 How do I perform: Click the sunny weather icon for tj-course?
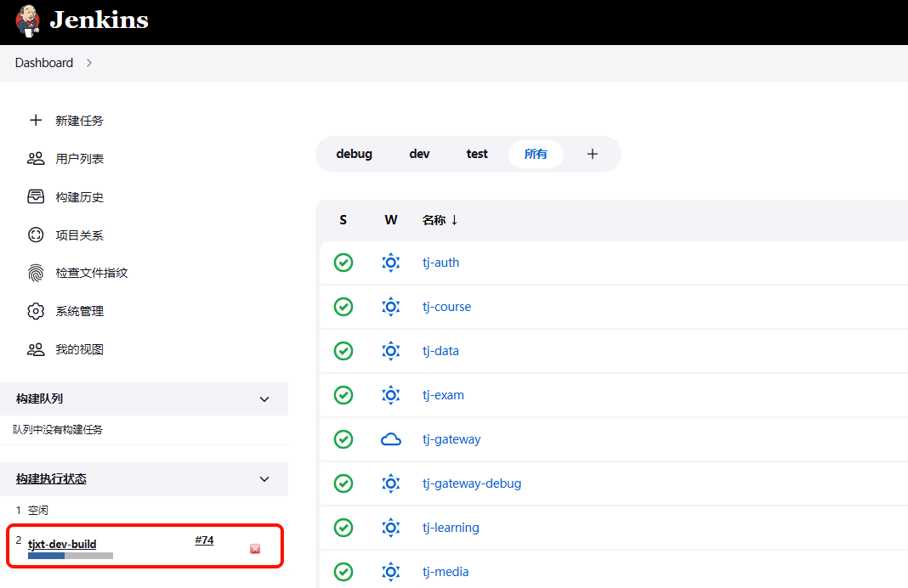[391, 307]
